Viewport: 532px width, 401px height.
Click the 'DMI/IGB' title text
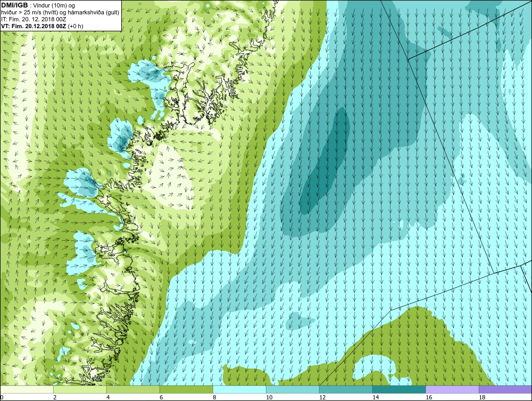pos(14,5)
